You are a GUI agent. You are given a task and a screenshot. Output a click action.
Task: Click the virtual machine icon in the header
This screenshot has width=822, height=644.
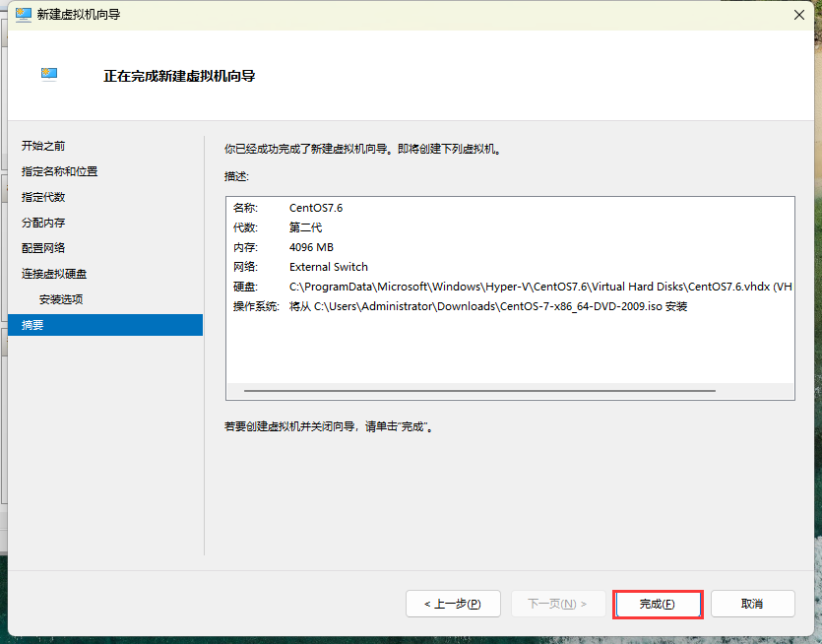click(x=49, y=74)
